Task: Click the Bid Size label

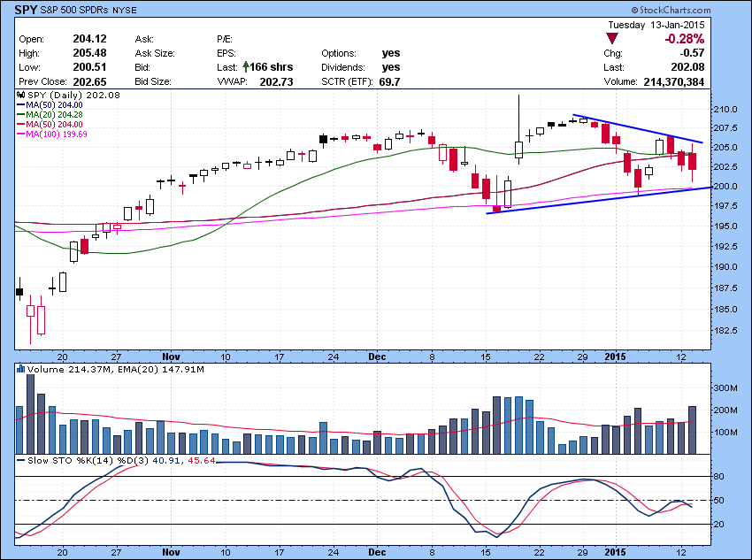Action: coord(153,81)
